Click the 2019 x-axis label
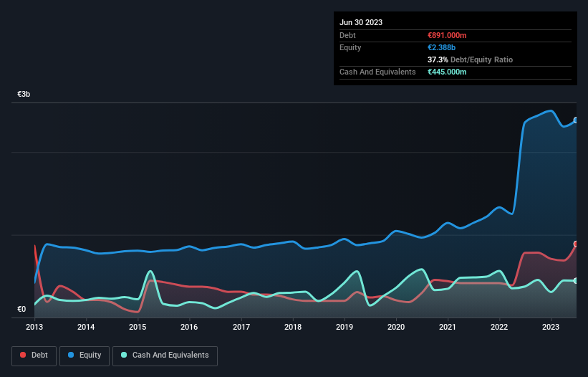The width and height of the screenshot is (588, 377). click(x=344, y=327)
